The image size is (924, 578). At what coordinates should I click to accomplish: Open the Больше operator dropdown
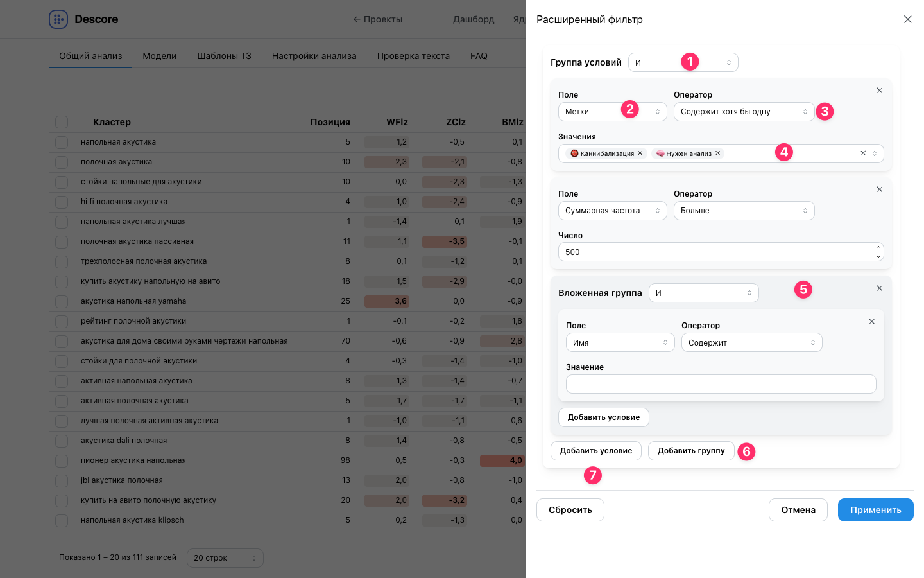pyautogui.click(x=744, y=211)
